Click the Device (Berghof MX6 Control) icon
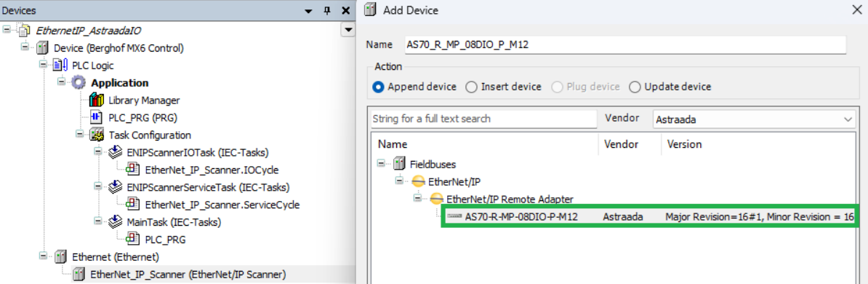 43,48
